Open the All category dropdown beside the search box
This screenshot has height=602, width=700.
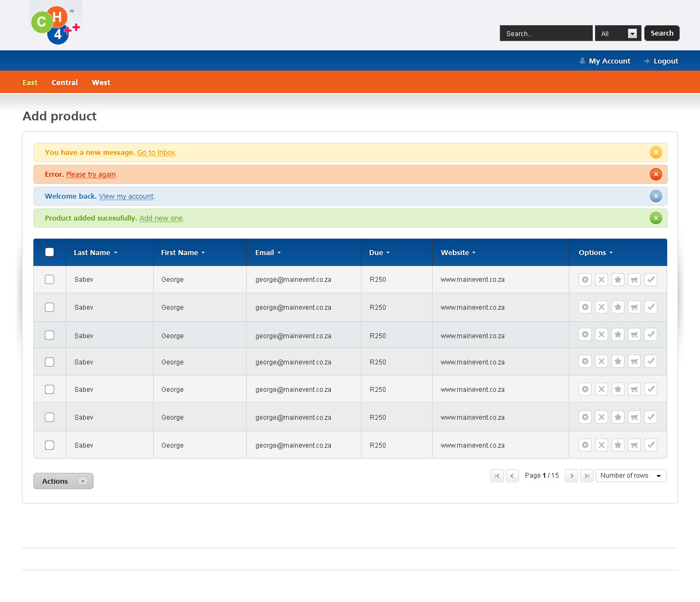[x=618, y=33]
